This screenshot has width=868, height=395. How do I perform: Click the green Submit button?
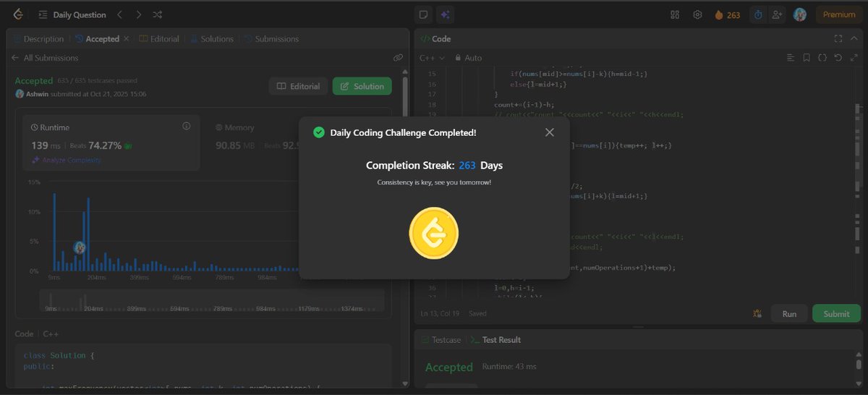(x=837, y=314)
